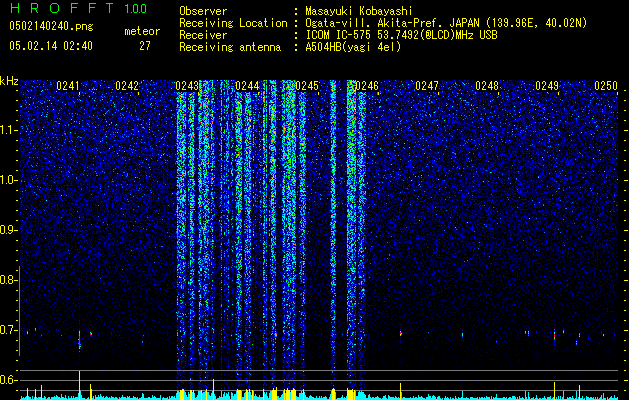629x400 pixels.
Task: Click the 'meteor' label
Action: tap(142, 31)
